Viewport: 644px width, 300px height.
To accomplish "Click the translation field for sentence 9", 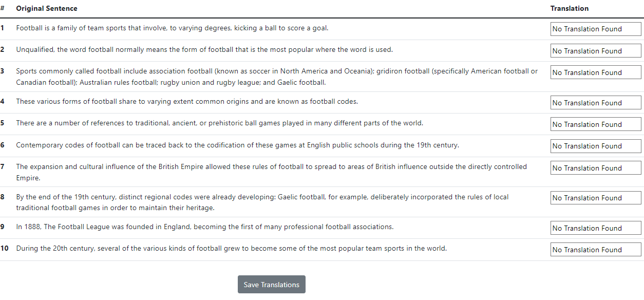I will 596,228.
